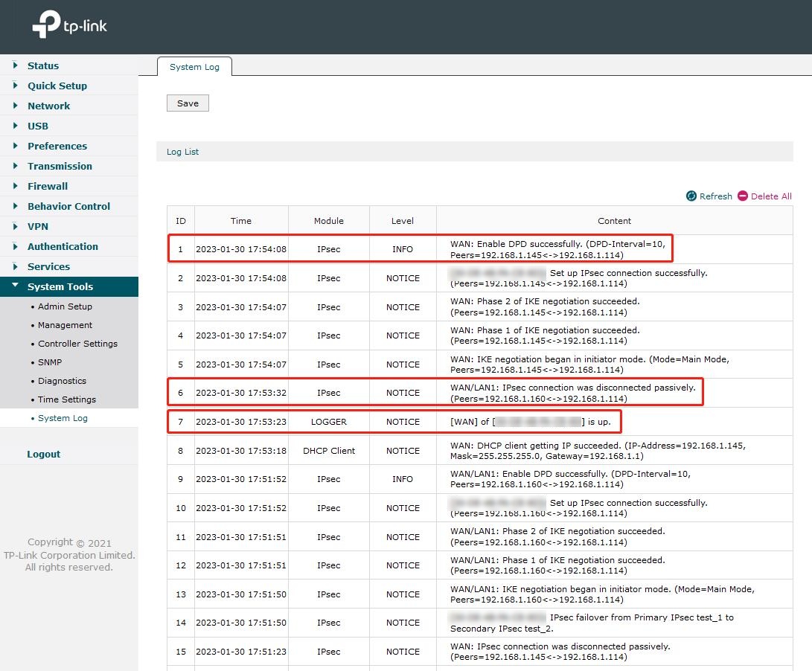Viewport: 812px width, 671px height.
Task: Open Controller Settings in sidebar
Action: (x=77, y=344)
